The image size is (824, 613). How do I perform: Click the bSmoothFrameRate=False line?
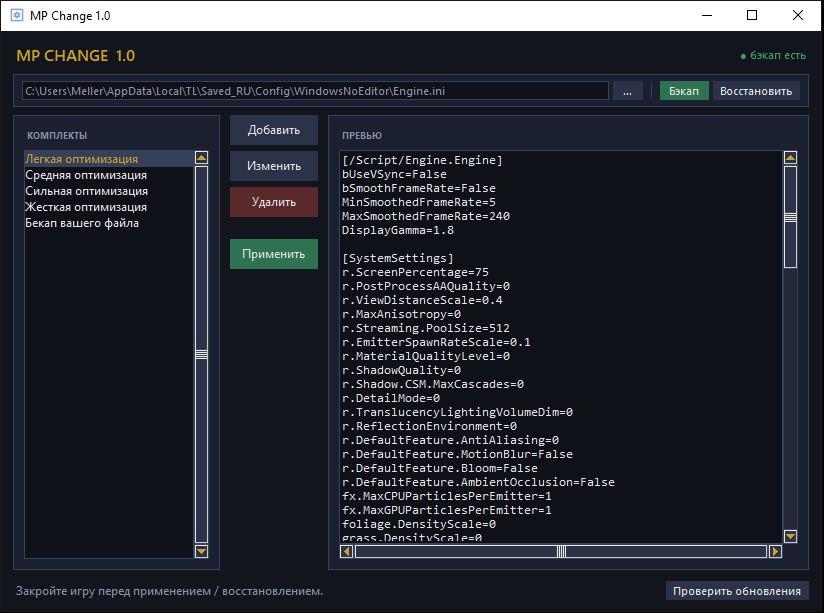tap(419, 188)
